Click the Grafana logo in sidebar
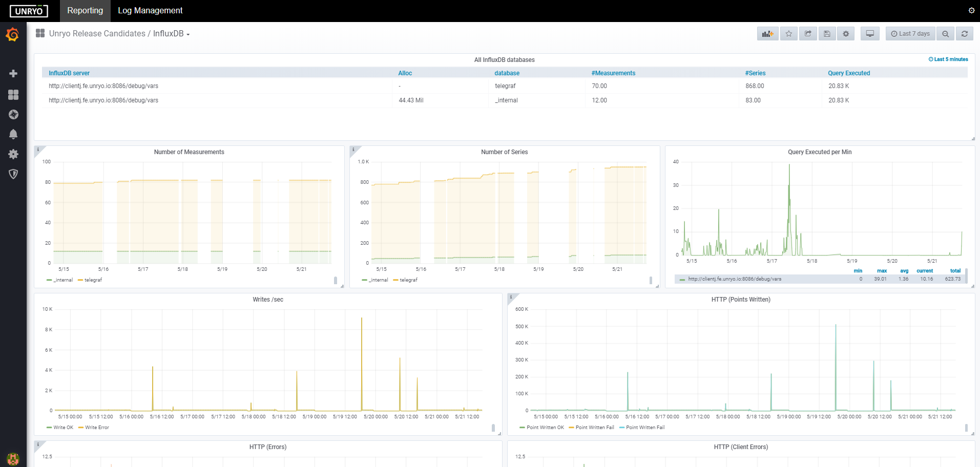The width and height of the screenshot is (980, 467). point(13,35)
